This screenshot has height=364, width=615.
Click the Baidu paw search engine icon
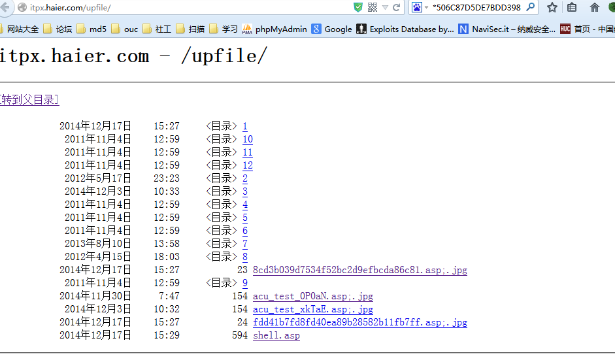point(416,7)
